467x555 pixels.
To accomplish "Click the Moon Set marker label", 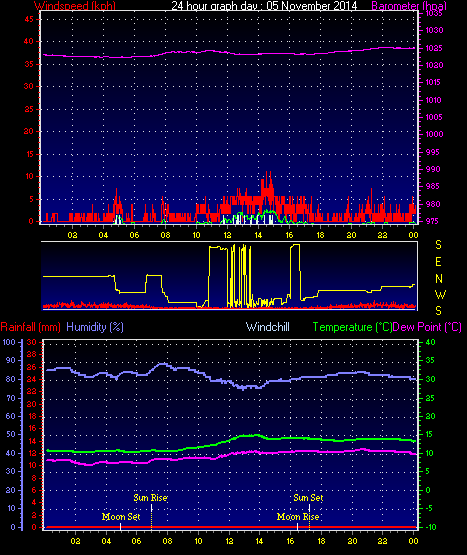I will (121, 517).
